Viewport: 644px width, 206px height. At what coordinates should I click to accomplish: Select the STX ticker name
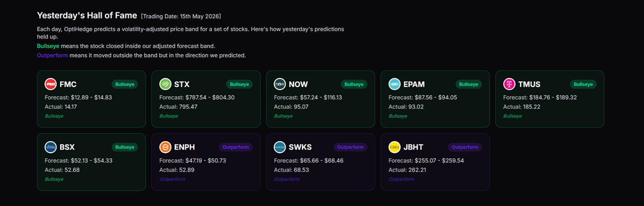(182, 84)
